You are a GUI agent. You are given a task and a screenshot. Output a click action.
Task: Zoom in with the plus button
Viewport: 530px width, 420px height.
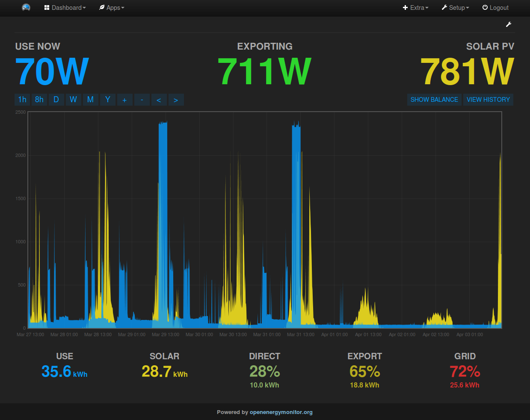[x=124, y=100]
